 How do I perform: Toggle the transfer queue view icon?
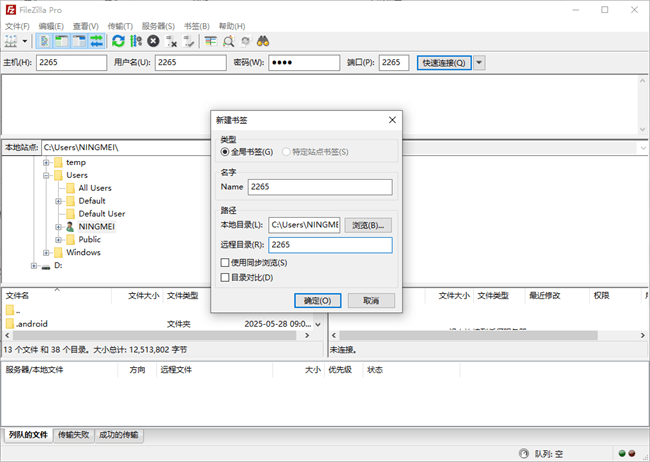tap(96, 41)
